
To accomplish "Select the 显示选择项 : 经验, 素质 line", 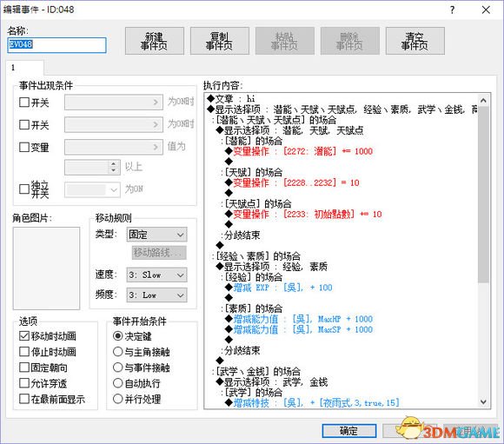I will click(272, 267).
